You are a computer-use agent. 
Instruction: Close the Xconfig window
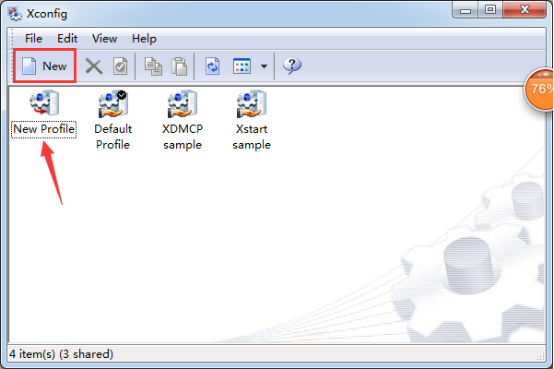pyautogui.click(x=525, y=11)
